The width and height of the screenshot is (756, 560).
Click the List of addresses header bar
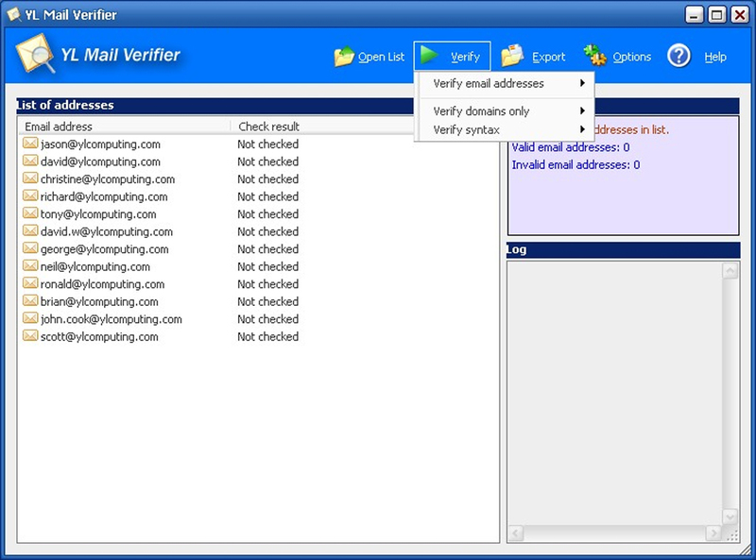pyautogui.click(x=215, y=106)
